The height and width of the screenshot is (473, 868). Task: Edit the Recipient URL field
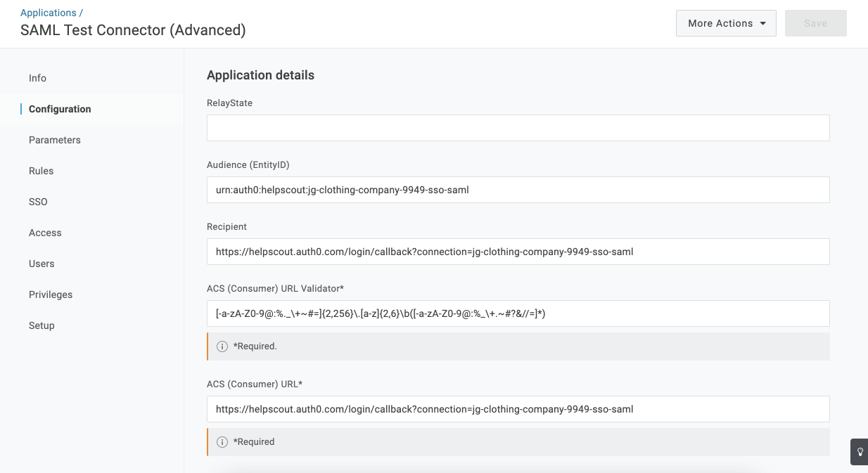coord(518,252)
